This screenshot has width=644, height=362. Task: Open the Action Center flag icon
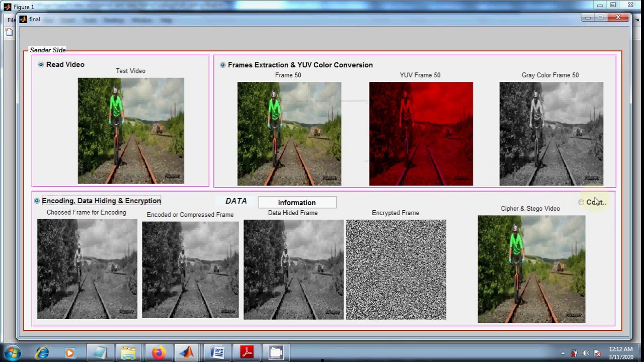(x=598, y=353)
